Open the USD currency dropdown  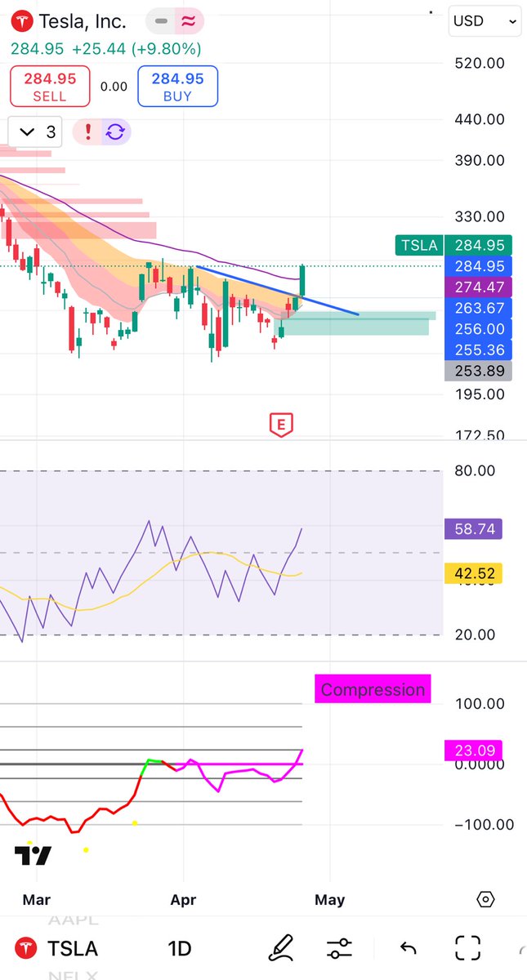pyautogui.click(x=485, y=21)
